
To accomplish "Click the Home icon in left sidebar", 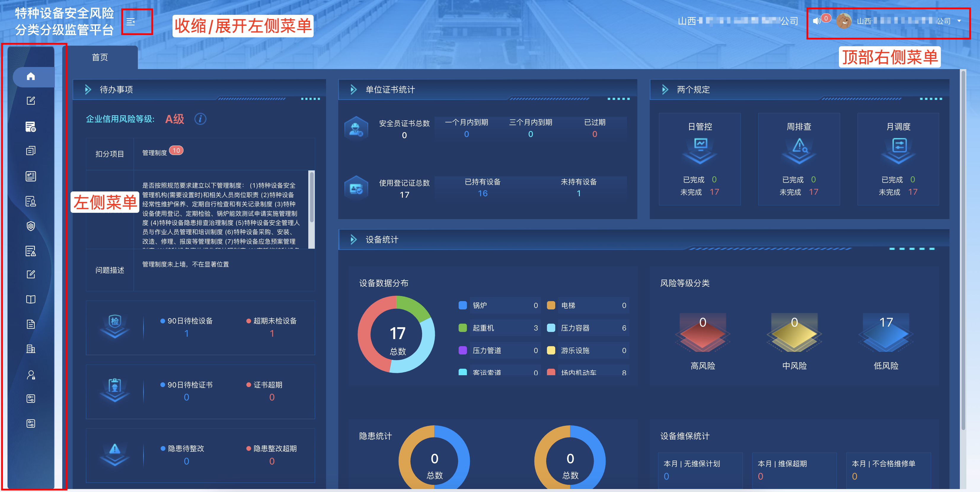I will pos(31,76).
